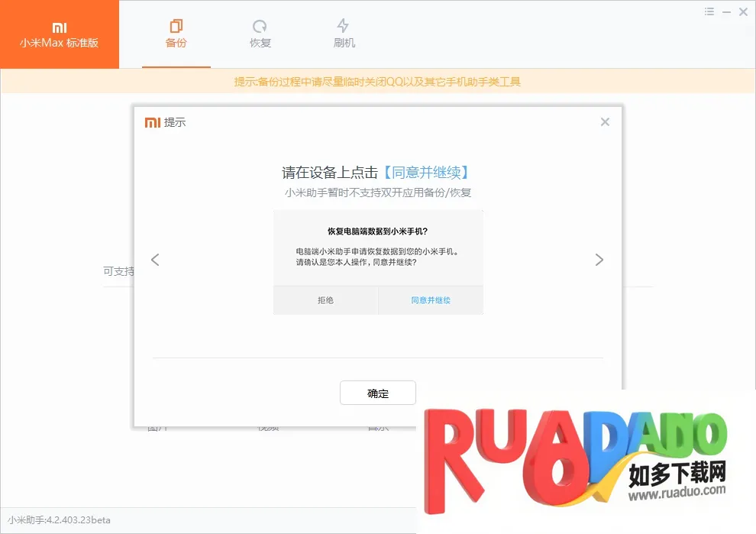The width and height of the screenshot is (756, 534).
Task: Close the main 小米助手 window
Action: point(743,11)
